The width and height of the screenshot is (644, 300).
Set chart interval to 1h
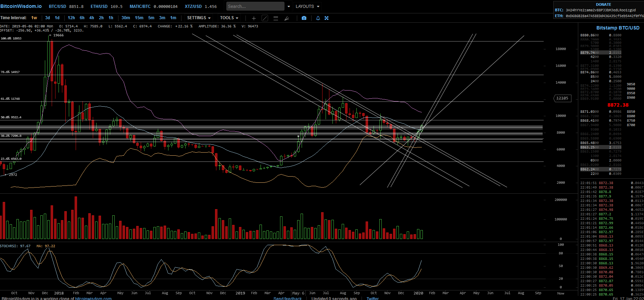tap(111, 18)
